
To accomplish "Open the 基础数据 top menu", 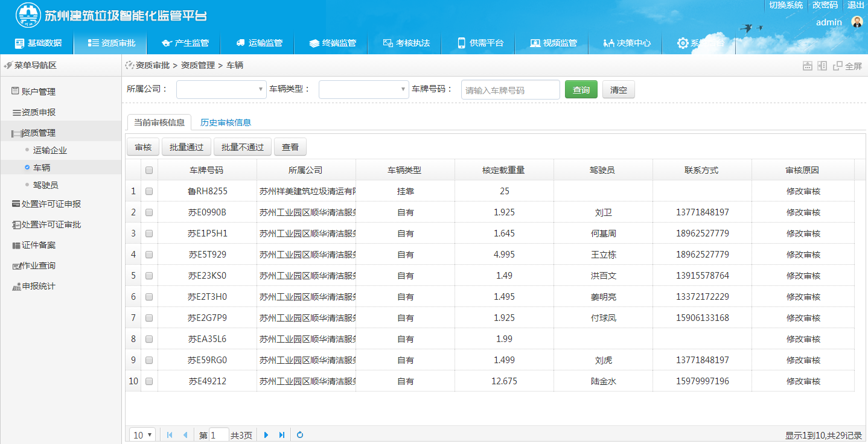I will pyautogui.click(x=37, y=43).
